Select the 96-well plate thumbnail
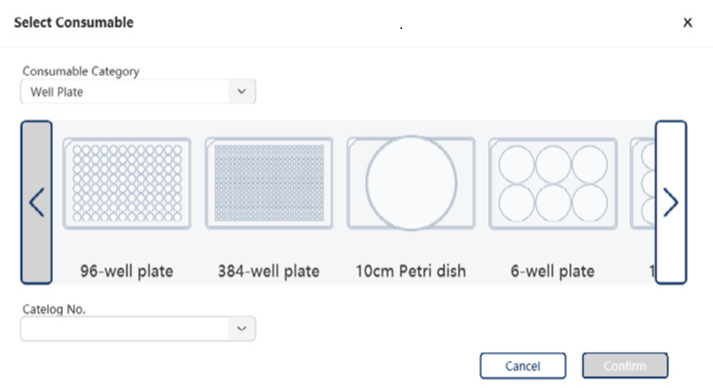 127,183
